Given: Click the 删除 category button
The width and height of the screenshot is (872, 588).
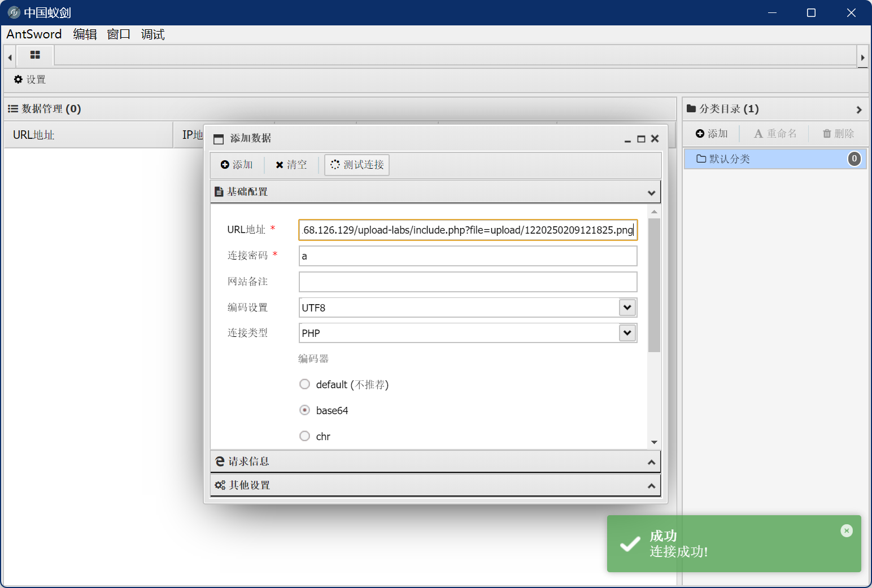Looking at the screenshot, I should coord(839,134).
